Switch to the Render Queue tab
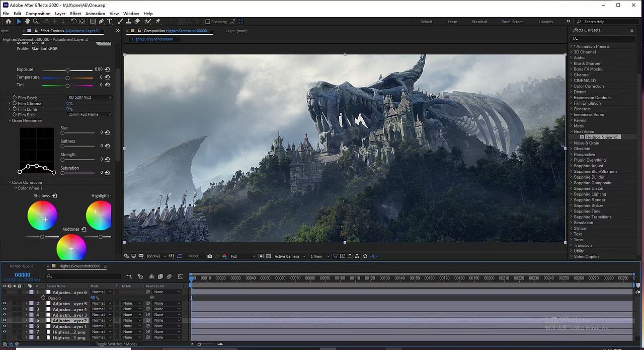The height and width of the screenshot is (350, 644). tap(22, 266)
